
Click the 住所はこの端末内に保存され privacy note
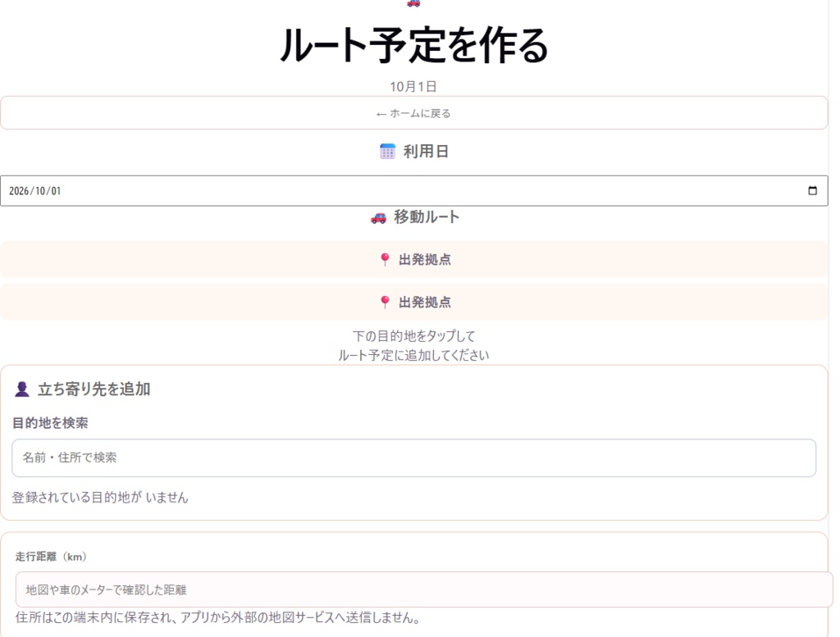click(217, 617)
